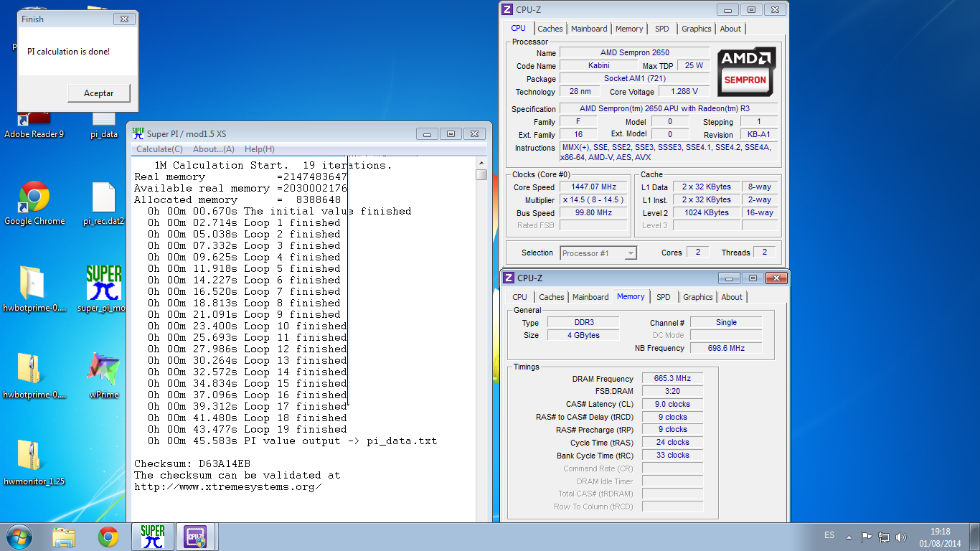Launch Google Chrome desktop shortcut
Screen dimensions: 980x551
pyautogui.click(x=34, y=203)
